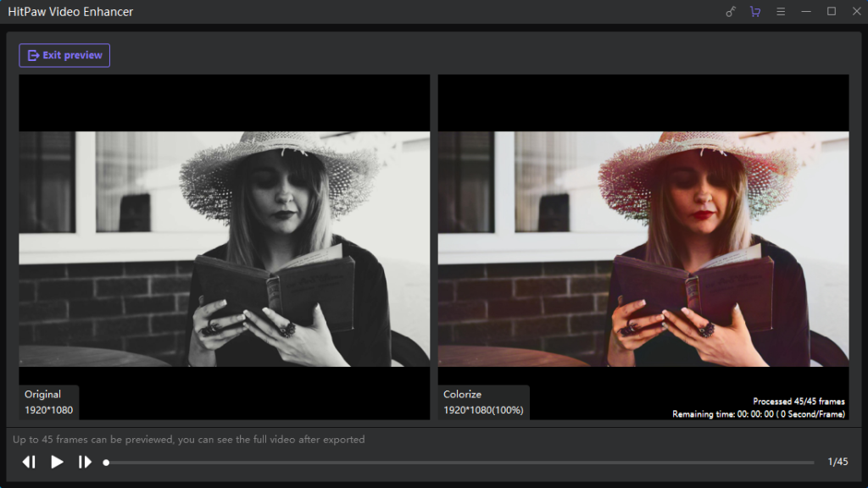Click the Processed 45/45 frames status text
This screenshot has height=488, width=868.
798,402
